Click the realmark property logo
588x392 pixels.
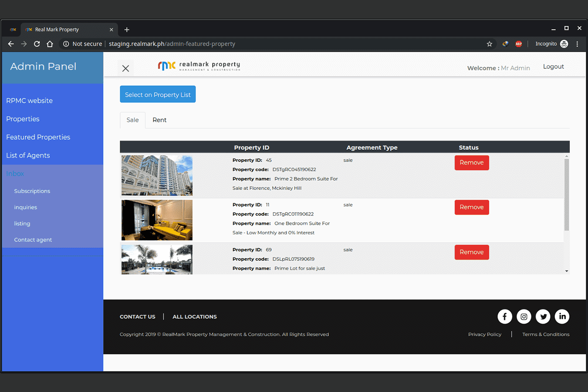click(x=199, y=66)
